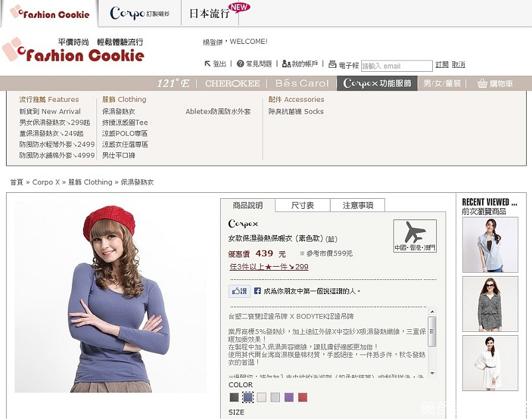This screenshot has width=532, height=419.
Task: Open 持續涼感圓Tee link
Action: (125, 122)
